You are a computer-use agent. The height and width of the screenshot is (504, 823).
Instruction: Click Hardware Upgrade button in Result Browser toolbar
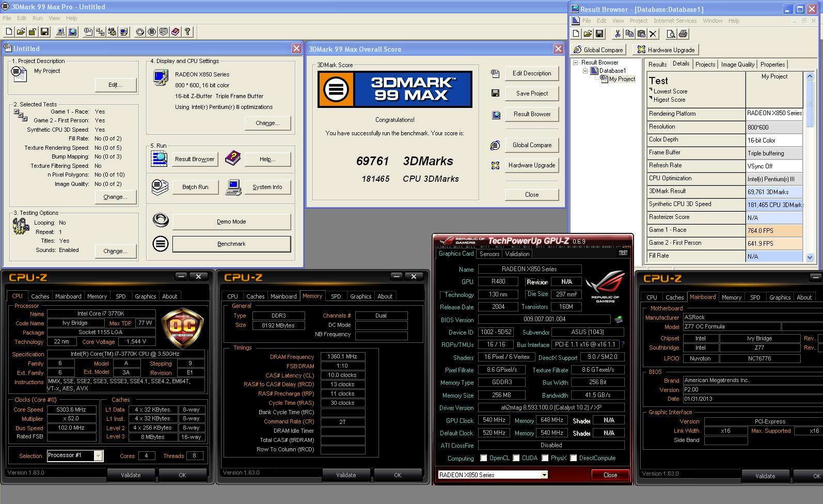(666, 50)
